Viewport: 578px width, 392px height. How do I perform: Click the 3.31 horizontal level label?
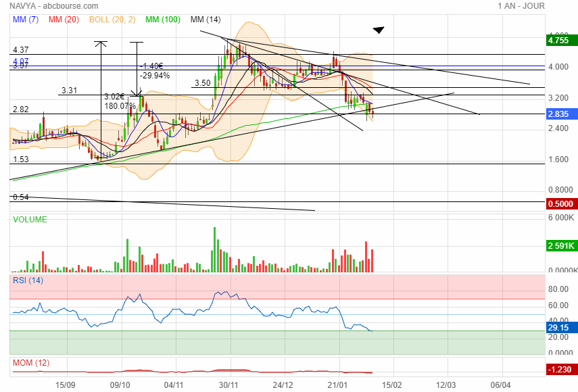click(69, 91)
